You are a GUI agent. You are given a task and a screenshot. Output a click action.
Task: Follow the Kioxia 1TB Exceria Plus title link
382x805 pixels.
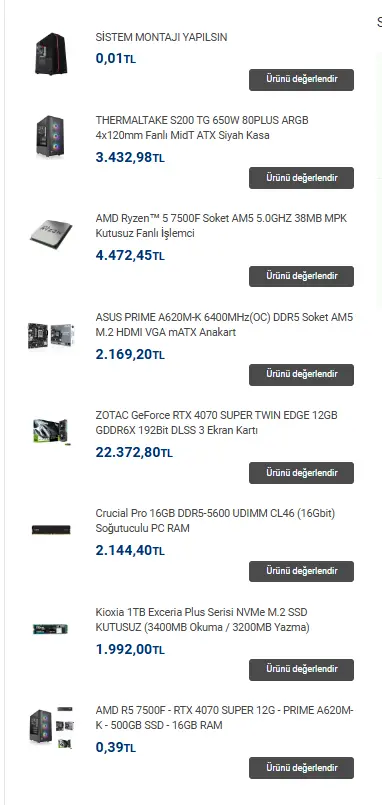point(202,620)
